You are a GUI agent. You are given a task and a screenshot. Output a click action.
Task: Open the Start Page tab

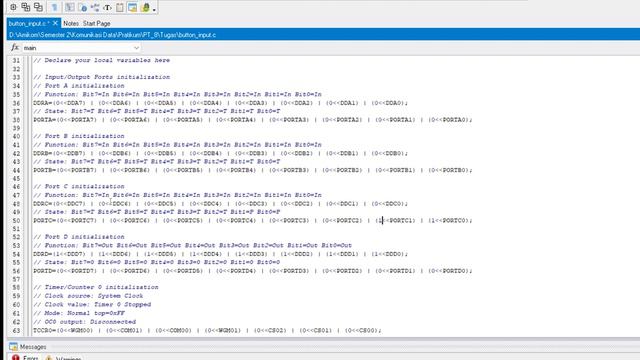(x=97, y=24)
